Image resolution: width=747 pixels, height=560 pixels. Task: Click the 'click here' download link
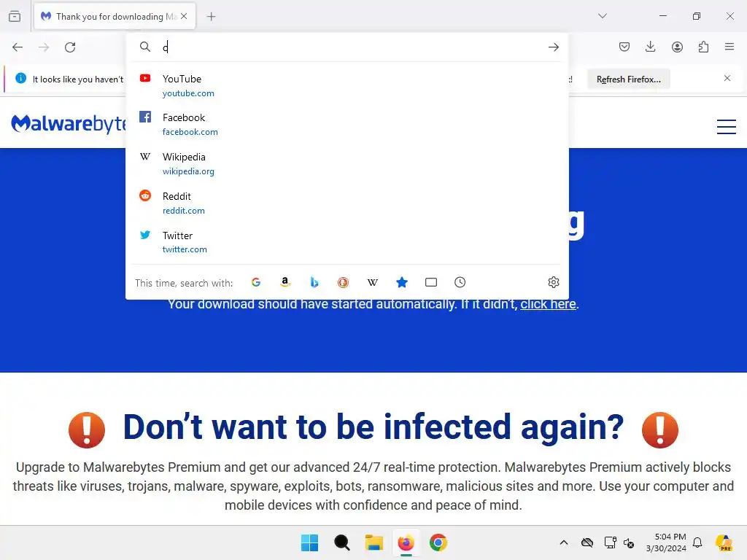pos(548,304)
